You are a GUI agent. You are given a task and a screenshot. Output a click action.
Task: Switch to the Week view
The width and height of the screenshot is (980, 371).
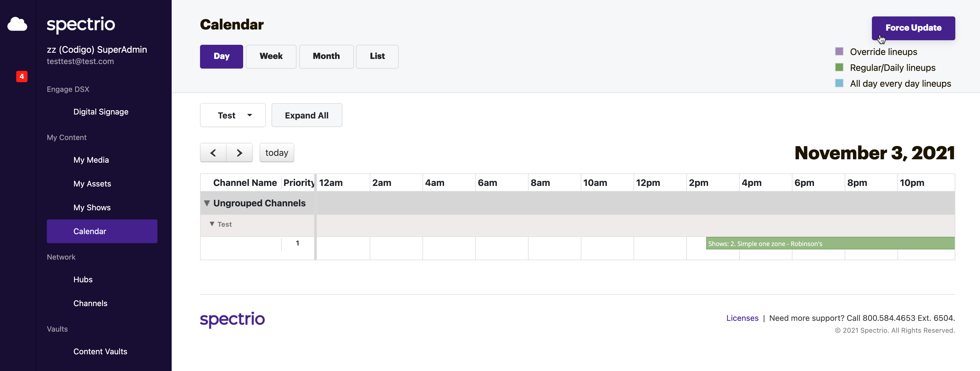[271, 56]
